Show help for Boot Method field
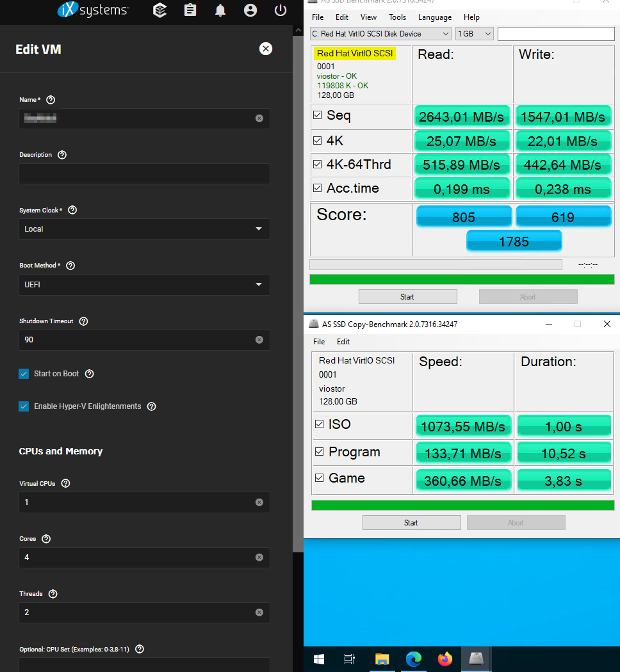This screenshot has width=620, height=672. tap(70, 266)
